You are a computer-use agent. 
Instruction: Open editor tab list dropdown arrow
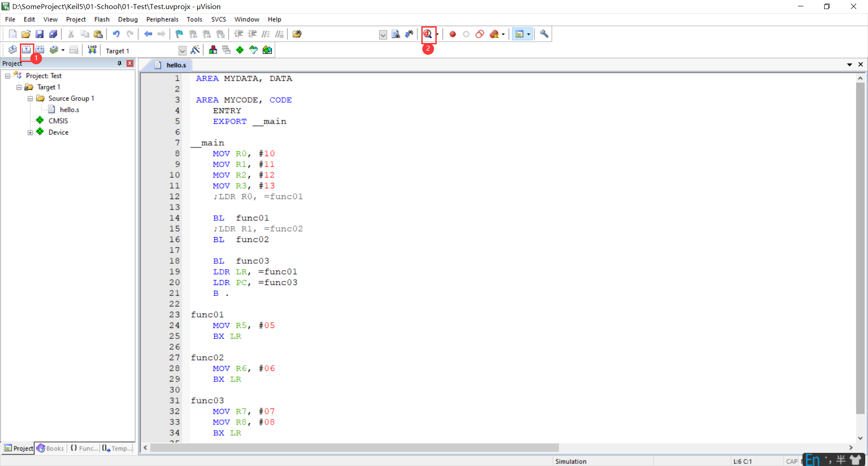849,65
